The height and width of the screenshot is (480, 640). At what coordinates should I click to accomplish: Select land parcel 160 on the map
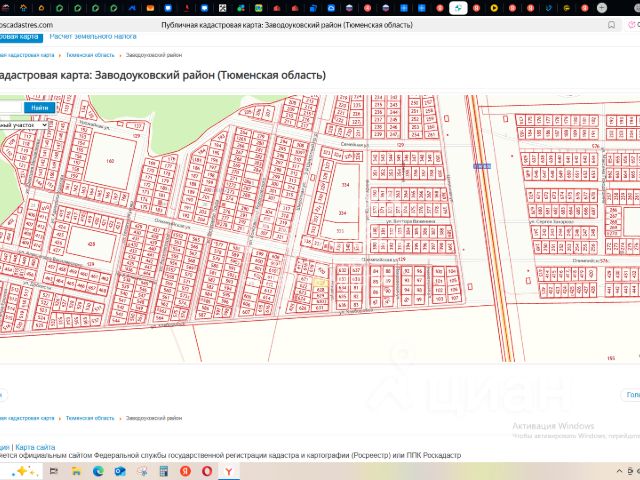pyautogui.click(x=110, y=161)
